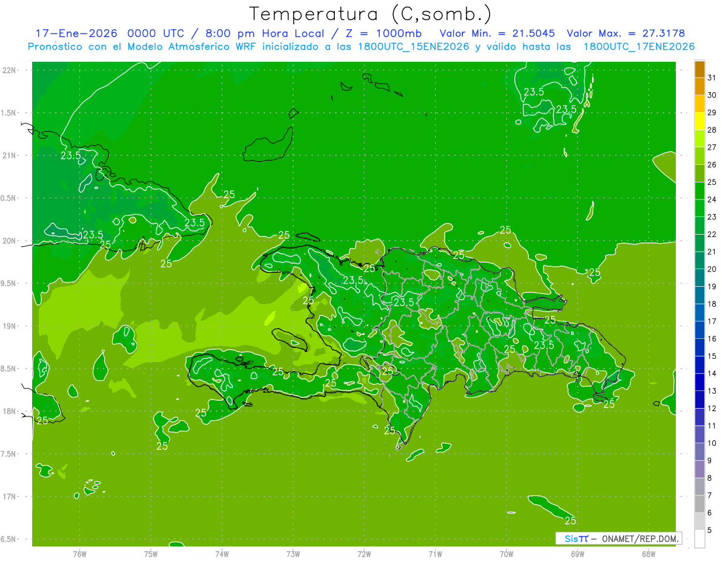This screenshot has width=728, height=562.
Task: Click the '28' label on the color scale
Action: click(712, 130)
